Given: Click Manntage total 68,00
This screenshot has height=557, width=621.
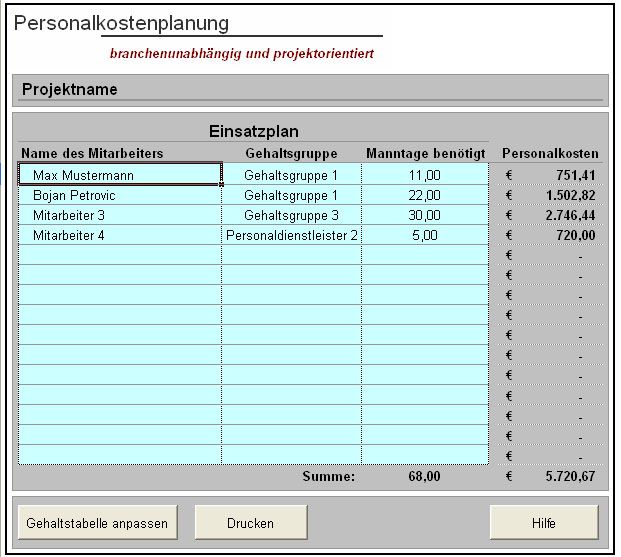Looking at the screenshot, I should point(424,476).
